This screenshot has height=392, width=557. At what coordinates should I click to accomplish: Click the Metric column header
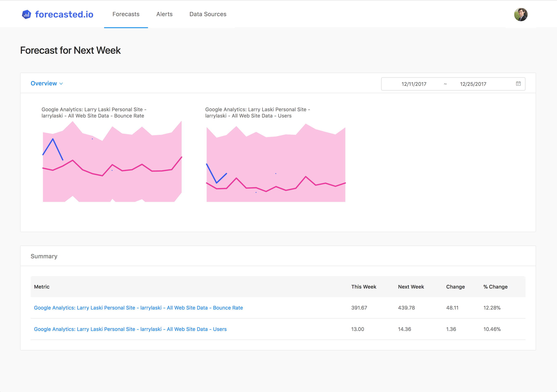[x=42, y=287]
